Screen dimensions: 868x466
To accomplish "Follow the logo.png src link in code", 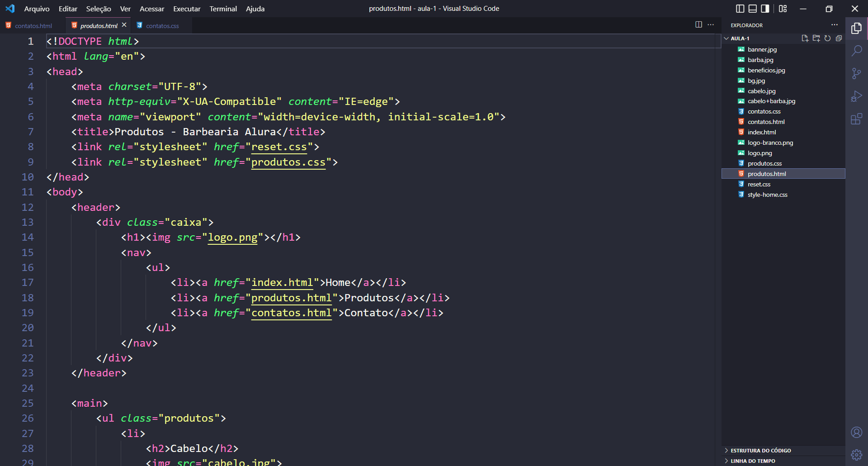I will pos(232,238).
